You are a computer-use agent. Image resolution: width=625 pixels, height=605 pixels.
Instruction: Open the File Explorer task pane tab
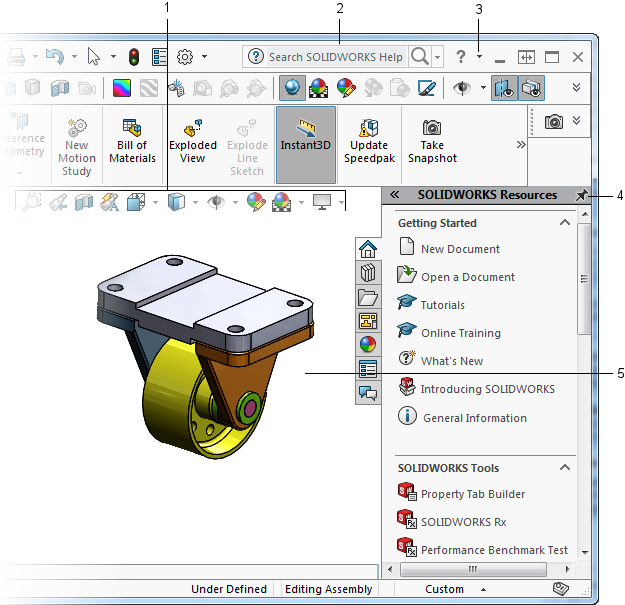pyautogui.click(x=368, y=296)
